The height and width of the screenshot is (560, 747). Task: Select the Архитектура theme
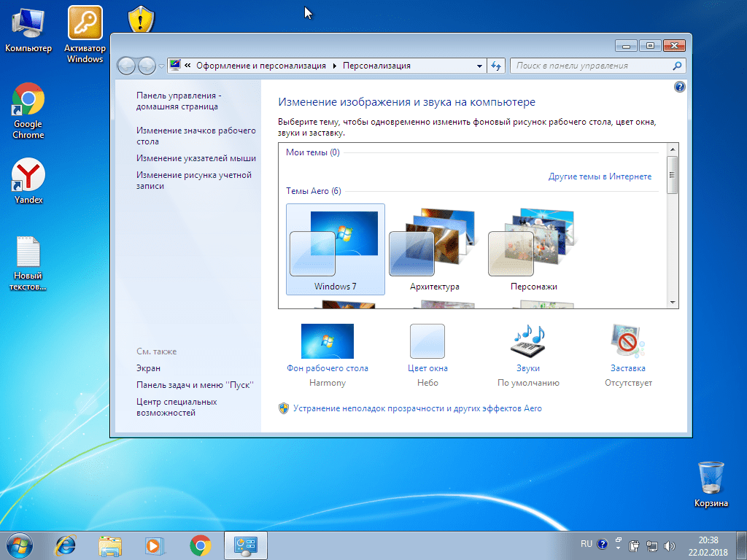[x=435, y=241]
